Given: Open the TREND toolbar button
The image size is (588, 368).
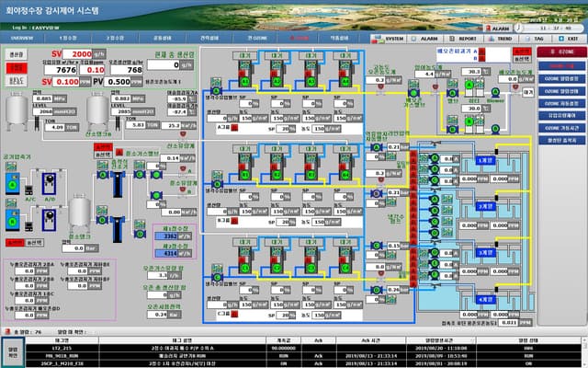Looking at the screenshot, I should pos(500,39).
